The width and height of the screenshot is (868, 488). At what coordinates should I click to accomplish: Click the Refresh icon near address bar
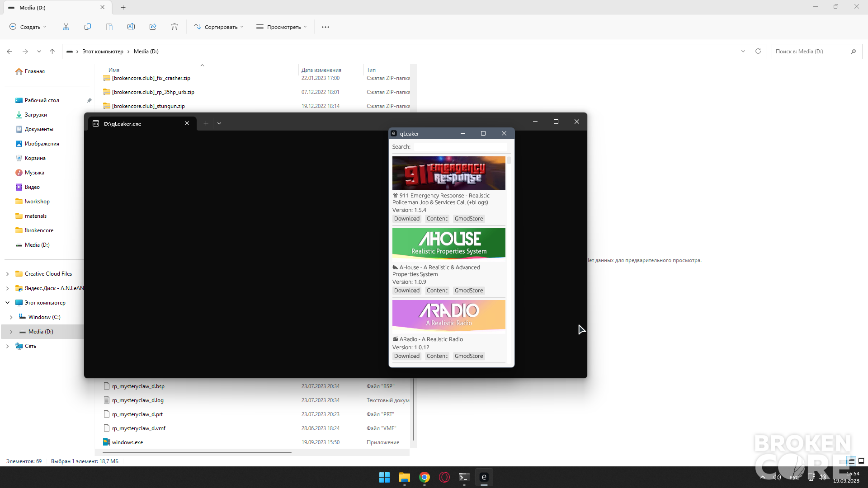(x=758, y=51)
